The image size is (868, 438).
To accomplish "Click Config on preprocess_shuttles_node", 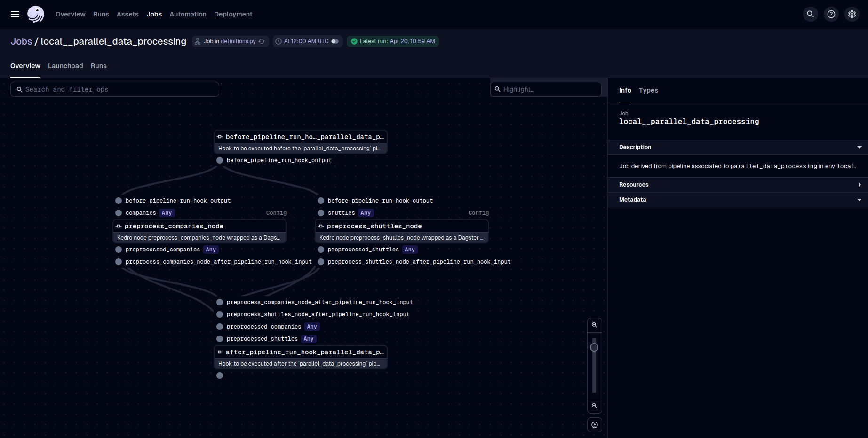I will click(478, 213).
